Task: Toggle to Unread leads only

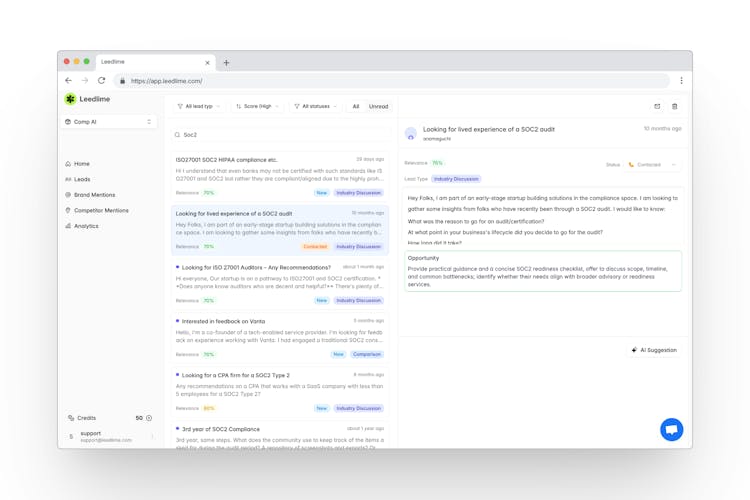Action: [378, 106]
